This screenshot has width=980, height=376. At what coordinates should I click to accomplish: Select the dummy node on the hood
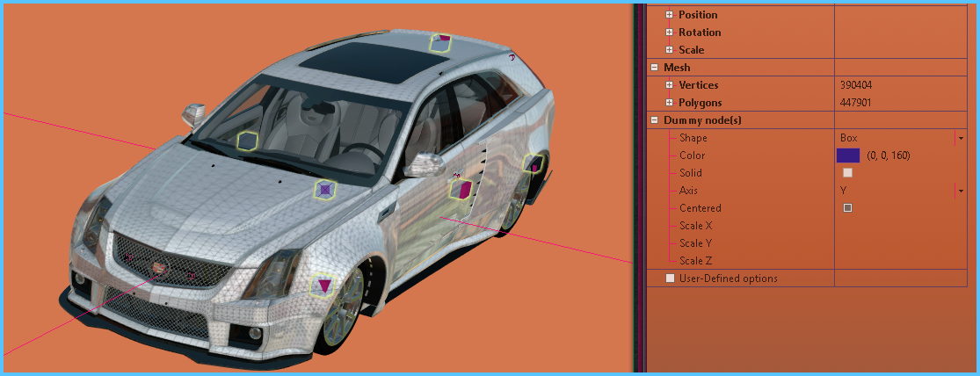325,189
